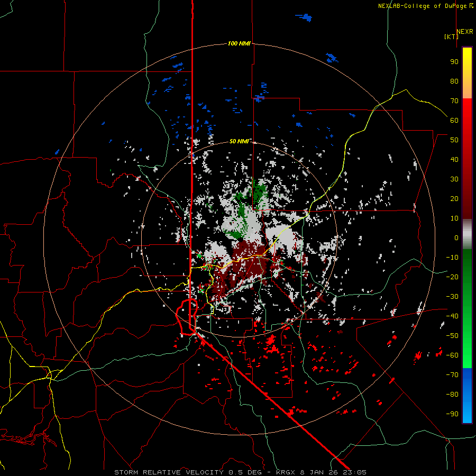Click the Storm Relative Velocity caption at bottom
Viewport: 476px width, 476px height.
point(240,472)
